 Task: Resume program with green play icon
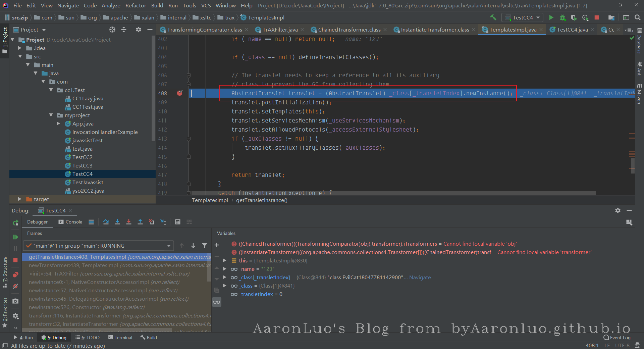15,237
